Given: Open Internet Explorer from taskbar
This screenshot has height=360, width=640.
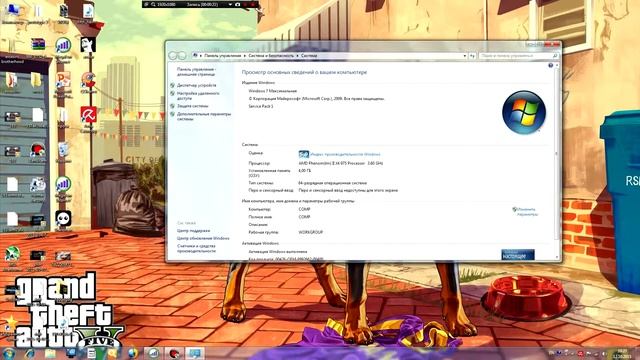Looking at the screenshot, I should (x=30, y=353).
